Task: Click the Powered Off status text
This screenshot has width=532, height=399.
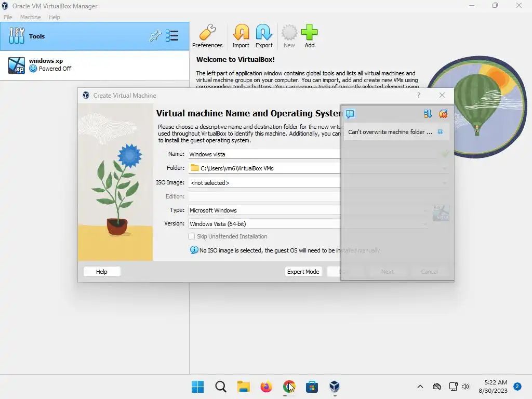Action: point(55,69)
